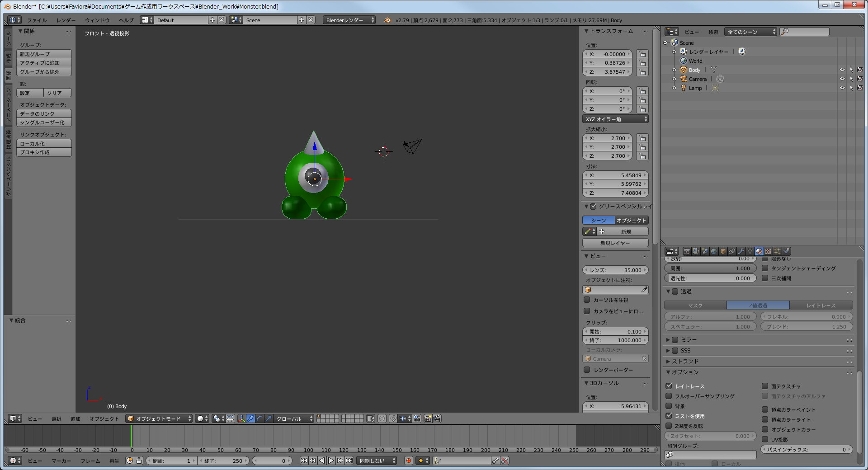
Task: Lock time to other windows icon
Action: [x=139, y=461]
